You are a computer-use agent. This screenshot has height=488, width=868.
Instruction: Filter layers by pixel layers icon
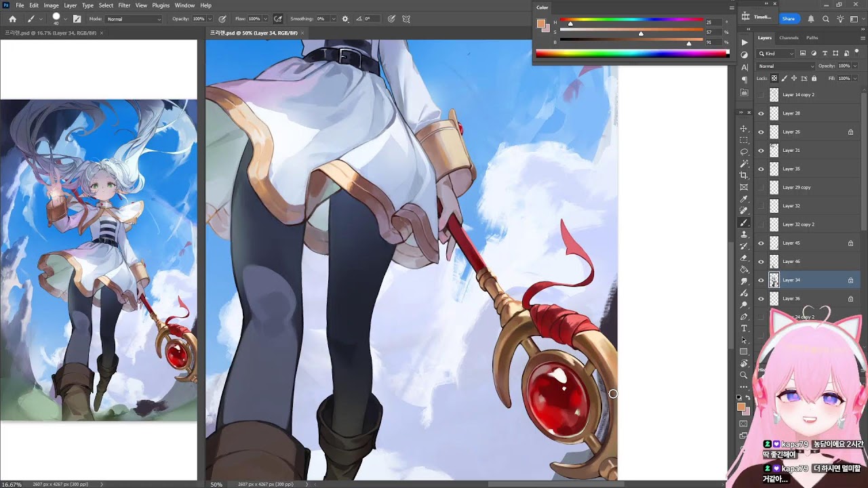[x=803, y=53]
